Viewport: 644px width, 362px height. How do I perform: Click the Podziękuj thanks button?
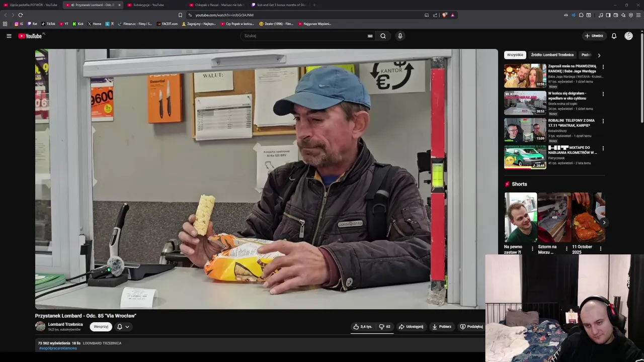point(471,327)
